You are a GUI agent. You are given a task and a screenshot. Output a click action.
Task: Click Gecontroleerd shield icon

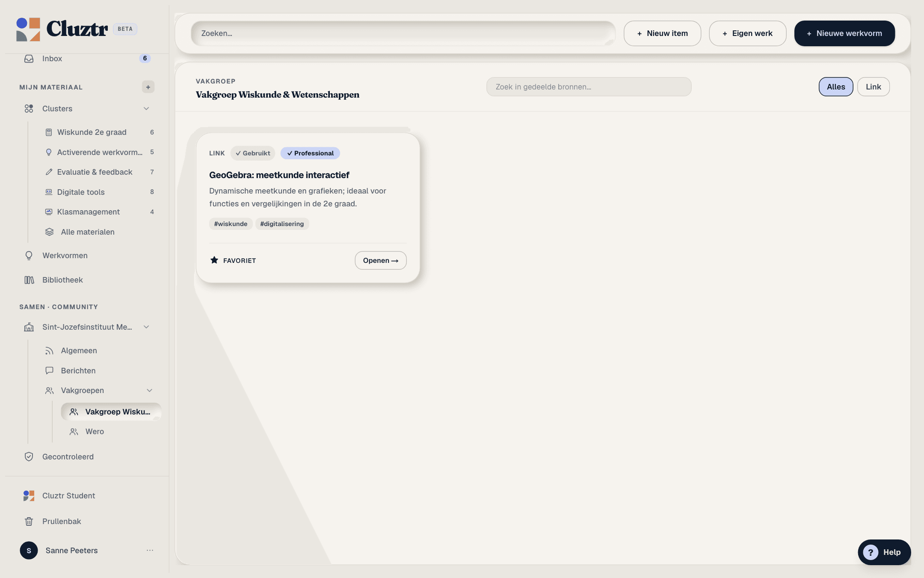click(29, 457)
